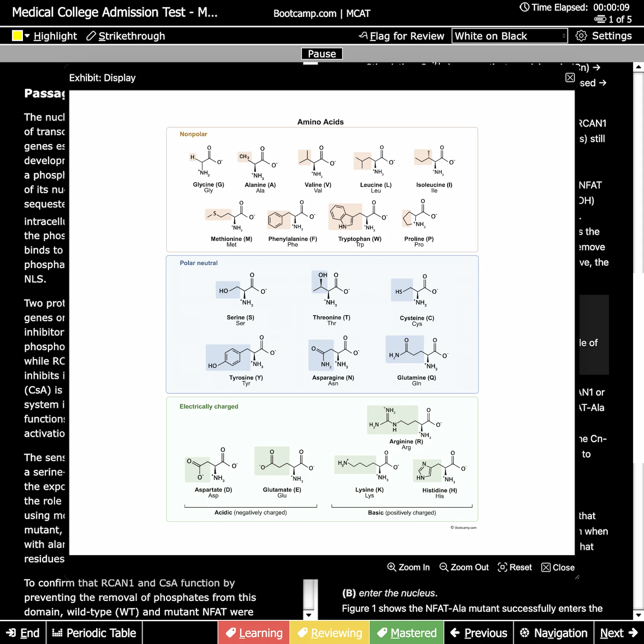Open the highlight color dropdown
644x644 pixels.
(x=27, y=36)
